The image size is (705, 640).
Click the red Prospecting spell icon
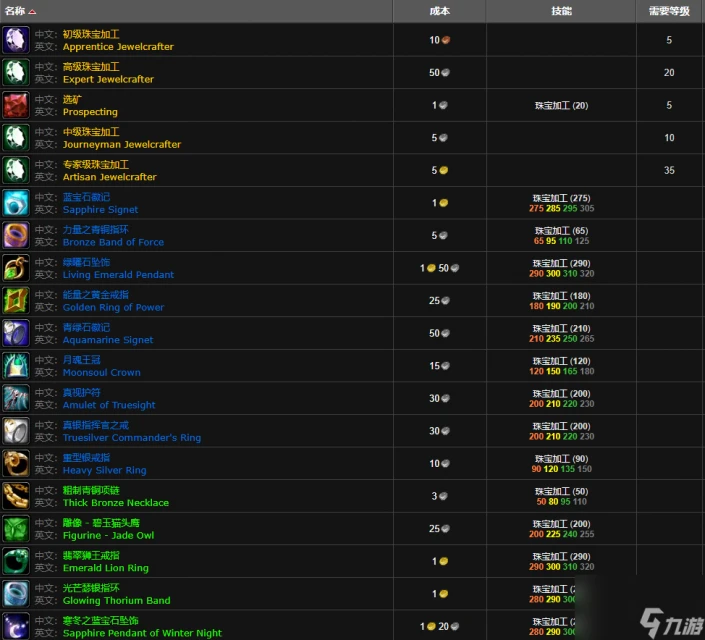(15, 105)
